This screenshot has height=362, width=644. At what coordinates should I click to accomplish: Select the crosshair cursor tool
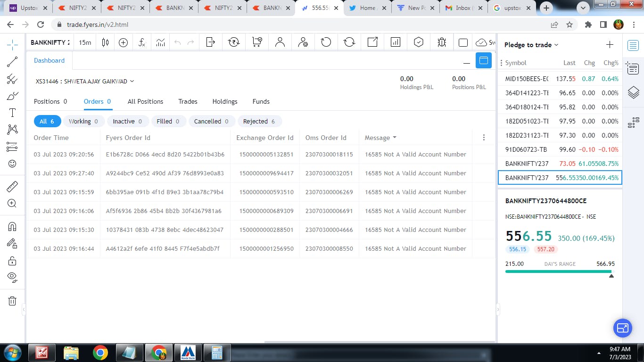pyautogui.click(x=12, y=45)
